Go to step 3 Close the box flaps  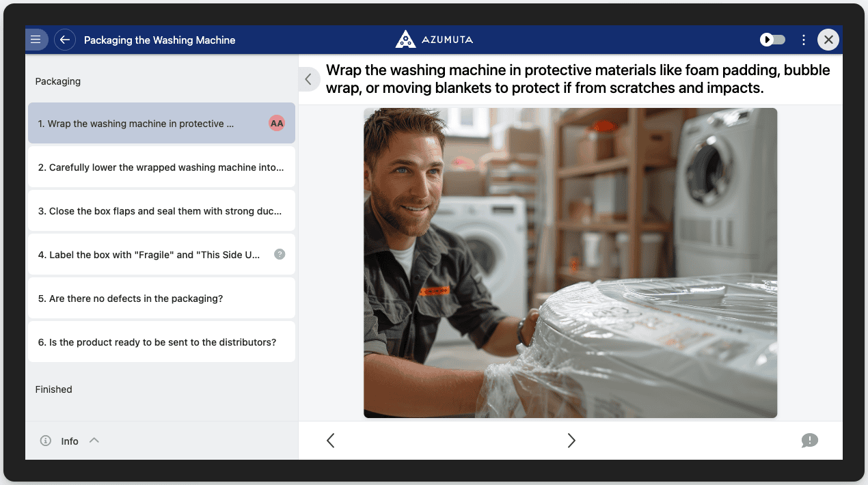[161, 211]
